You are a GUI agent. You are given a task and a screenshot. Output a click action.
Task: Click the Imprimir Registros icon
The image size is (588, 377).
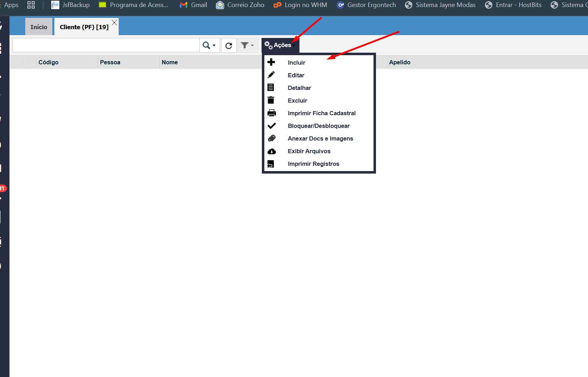click(271, 164)
